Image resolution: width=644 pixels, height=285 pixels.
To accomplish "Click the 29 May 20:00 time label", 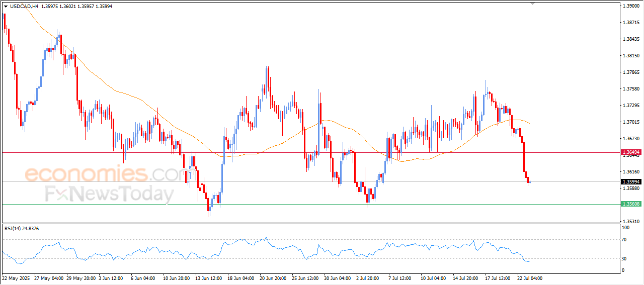I will [80, 278].
